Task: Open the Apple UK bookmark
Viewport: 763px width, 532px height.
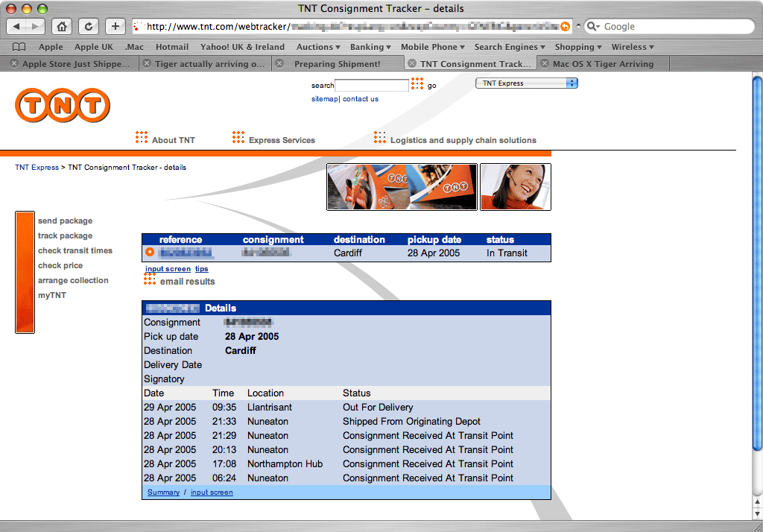Action: [93, 47]
